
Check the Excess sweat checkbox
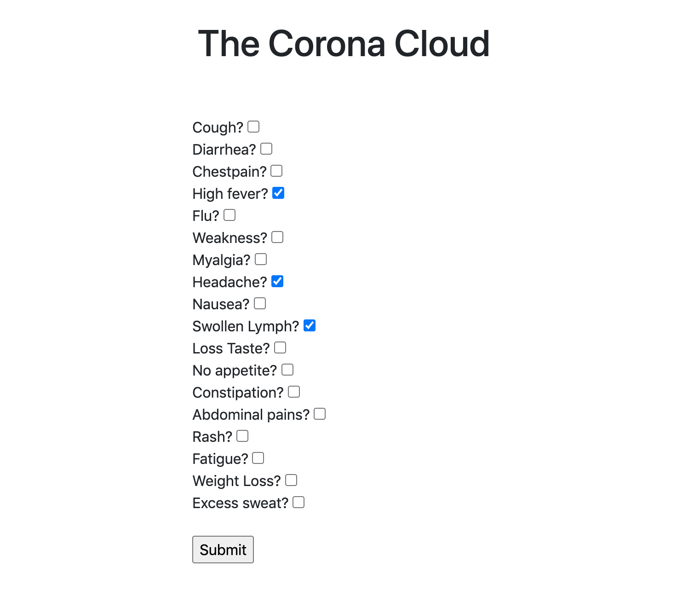coord(298,502)
